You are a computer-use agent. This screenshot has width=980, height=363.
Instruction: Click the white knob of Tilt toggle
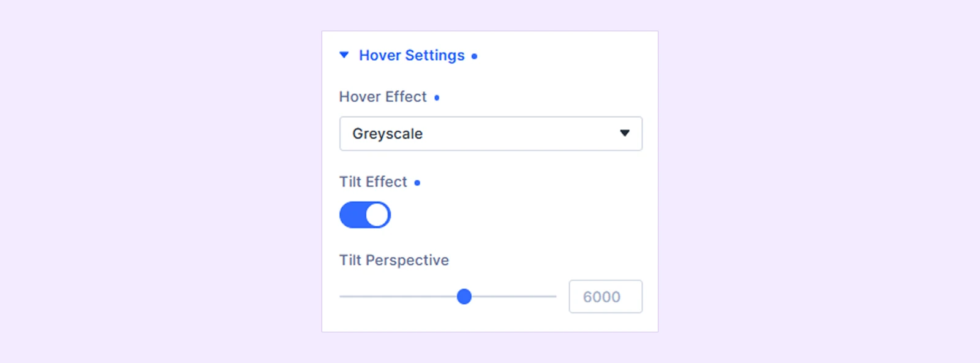(377, 215)
